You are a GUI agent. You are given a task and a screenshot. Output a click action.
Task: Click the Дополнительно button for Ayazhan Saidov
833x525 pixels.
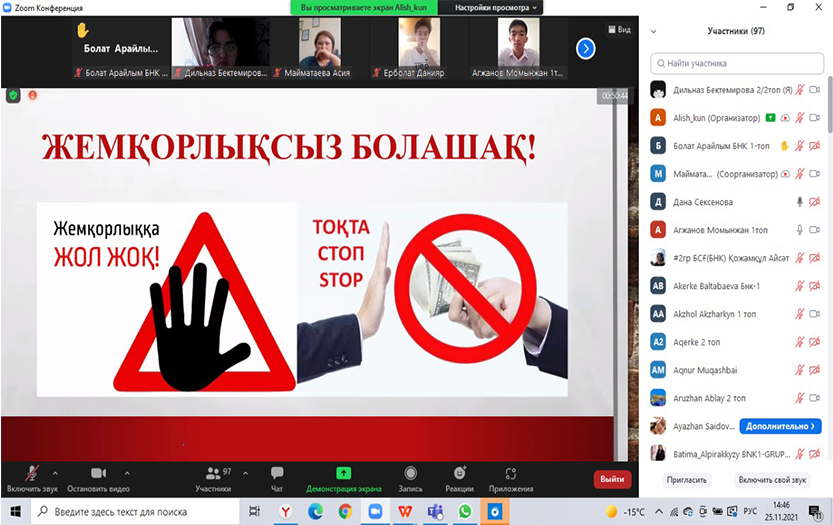pos(780,426)
